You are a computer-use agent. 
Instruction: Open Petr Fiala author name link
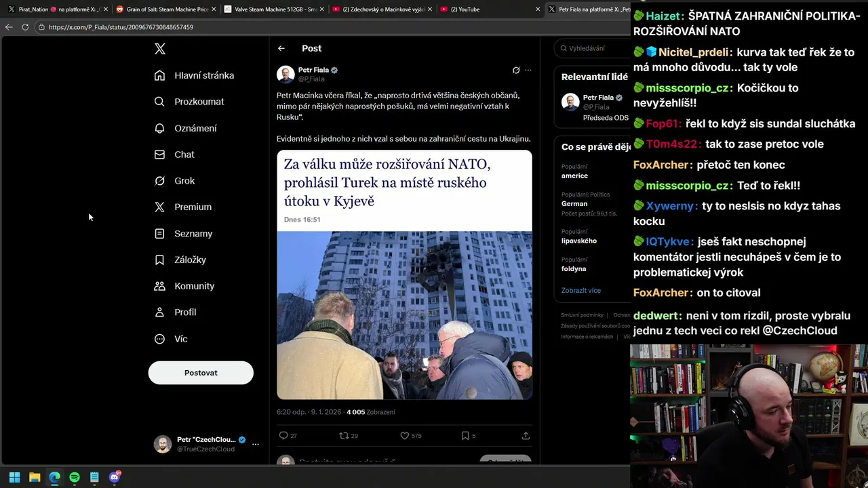point(313,70)
